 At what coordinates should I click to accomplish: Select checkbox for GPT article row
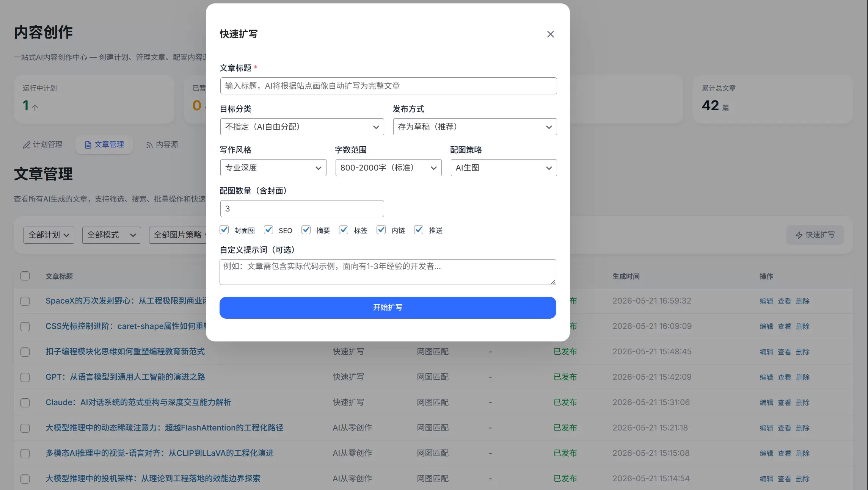pos(25,377)
